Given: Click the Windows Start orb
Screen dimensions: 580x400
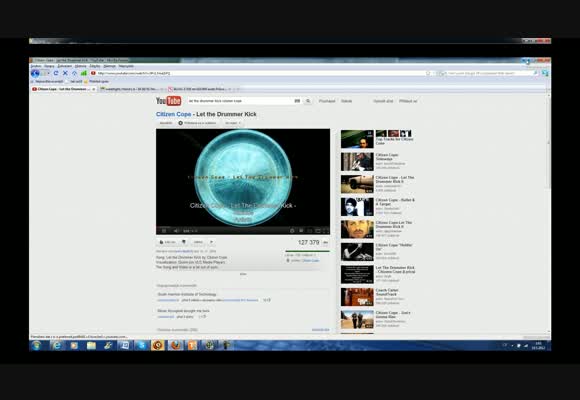Looking at the screenshot, I should coord(36,345).
